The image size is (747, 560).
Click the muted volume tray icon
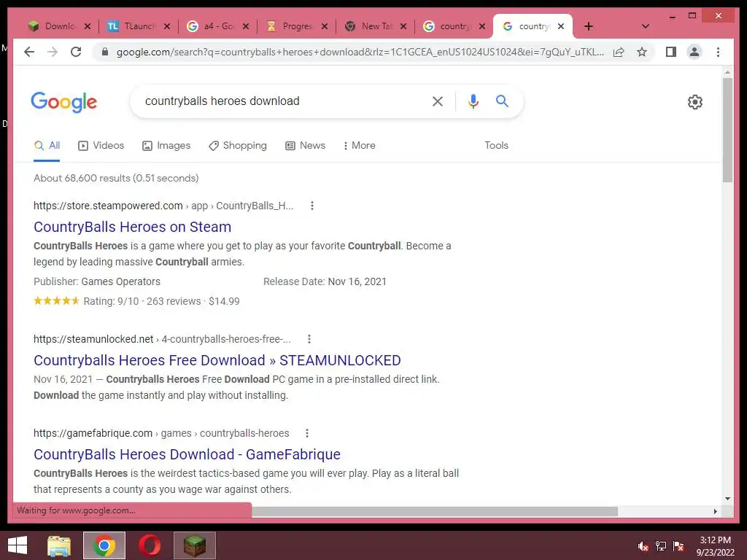(x=643, y=546)
